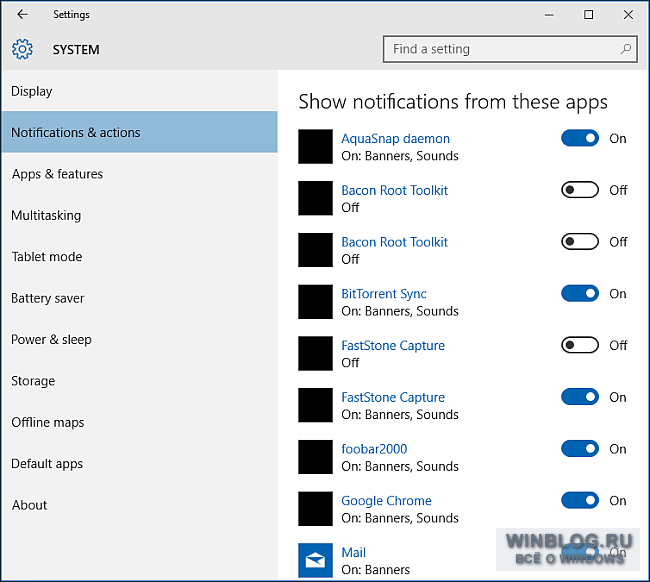The width and height of the screenshot is (650, 582).
Task: Disable foobar2000 notifications toggle
Action: click(x=580, y=449)
